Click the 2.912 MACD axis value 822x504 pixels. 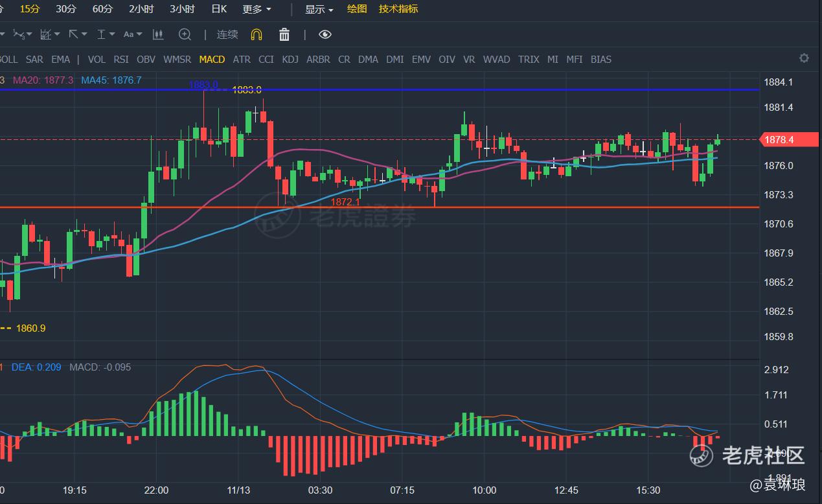pyautogui.click(x=777, y=370)
